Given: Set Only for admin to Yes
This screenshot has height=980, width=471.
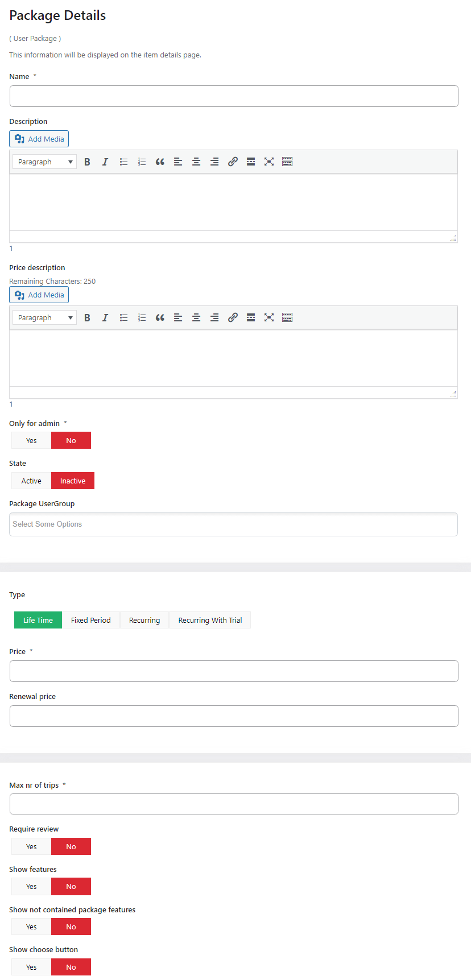Looking at the screenshot, I should pos(31,441).
